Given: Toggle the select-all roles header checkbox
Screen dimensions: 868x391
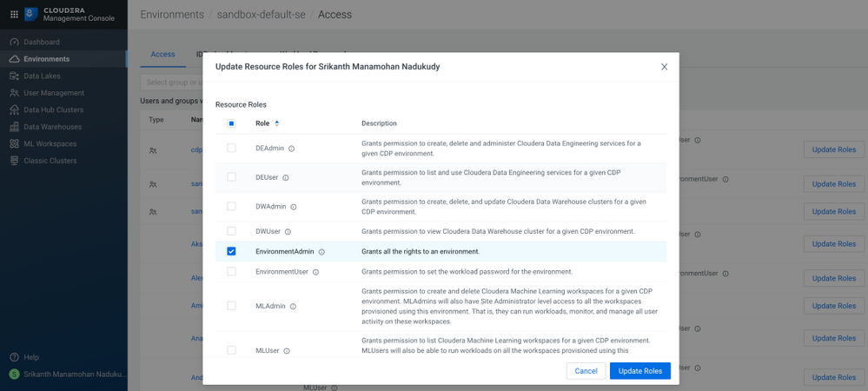Looking at the screenshot, I should point(231,123).
